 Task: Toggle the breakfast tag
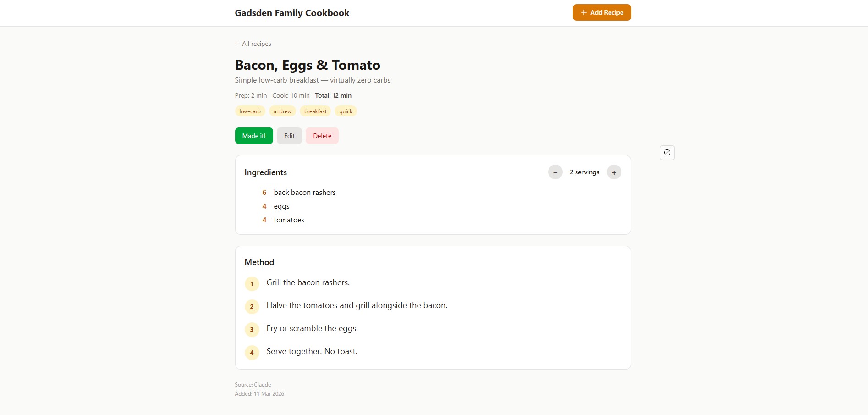(315, 111)
